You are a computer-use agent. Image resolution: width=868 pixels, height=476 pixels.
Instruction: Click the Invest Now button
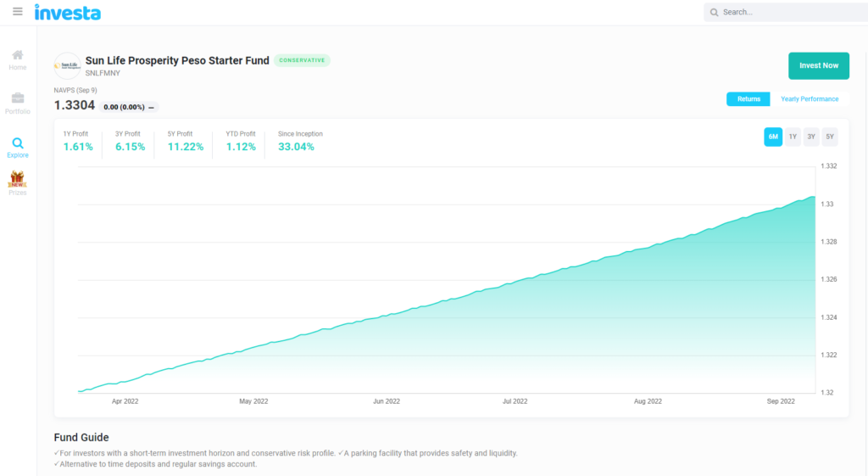(x=819, y=65)
